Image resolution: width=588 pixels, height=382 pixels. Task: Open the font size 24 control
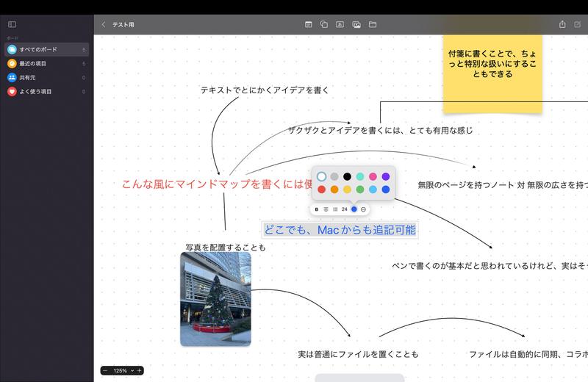344,209
